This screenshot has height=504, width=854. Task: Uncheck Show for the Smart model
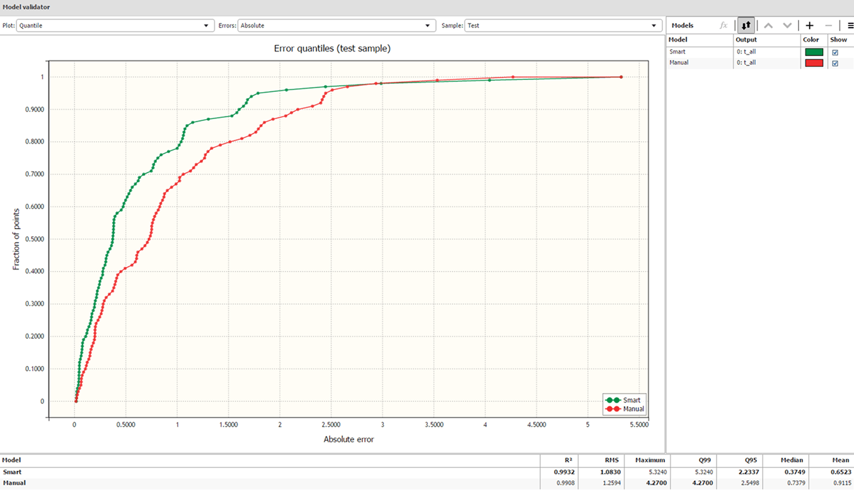[835, 52]
